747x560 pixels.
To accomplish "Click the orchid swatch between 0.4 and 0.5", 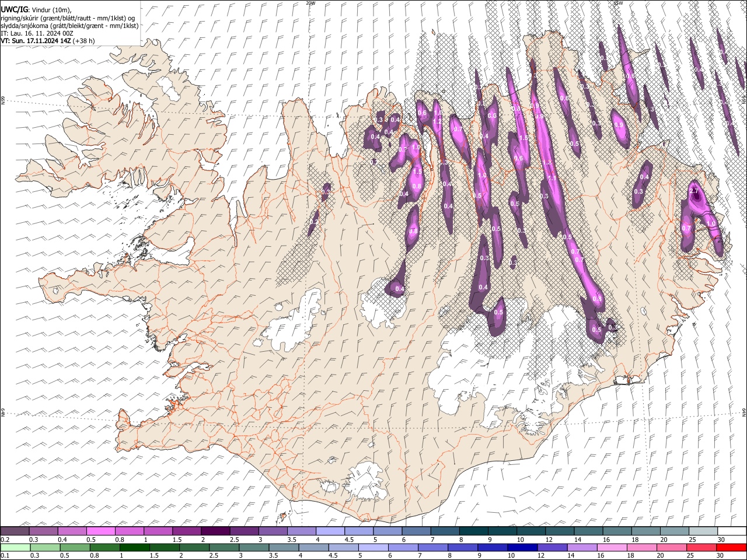I will point(72,531).
